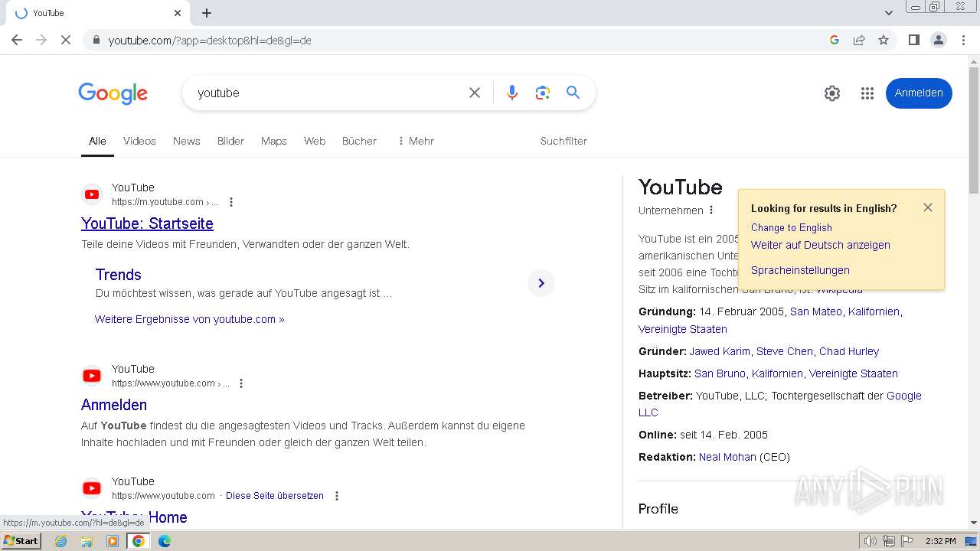Viewport: 980px width, 551px height.
Task: Expand the Mehr menu
Action: pyautogui.click(x=415, y=141)
